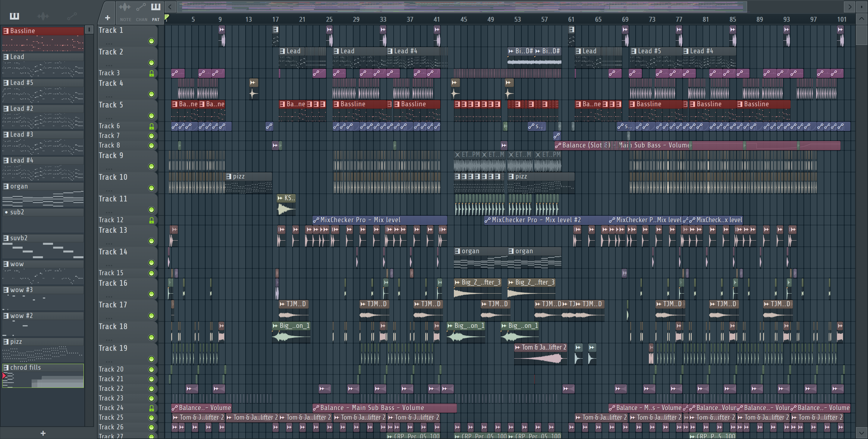The height and width of the screenshot is (439, 868).
Task: Click the green playhead marker at bar 1
Action: pyautogui.click(x=166, y=17)
